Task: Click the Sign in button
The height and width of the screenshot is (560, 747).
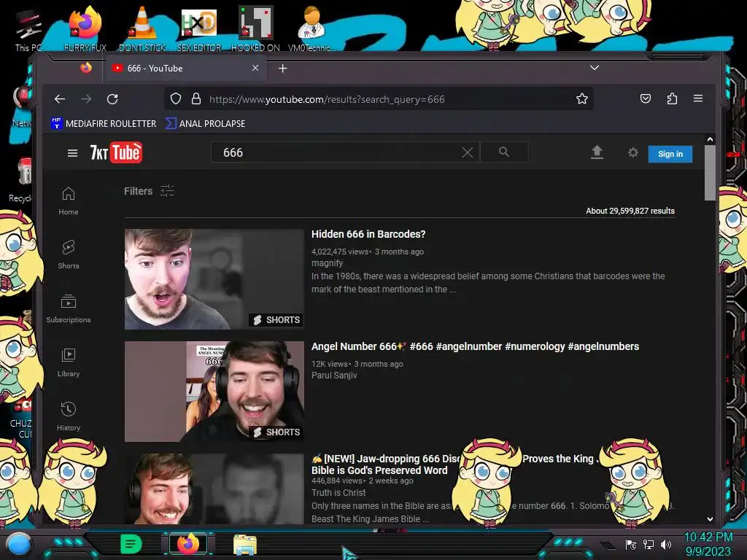Action: tap(670, 154)
